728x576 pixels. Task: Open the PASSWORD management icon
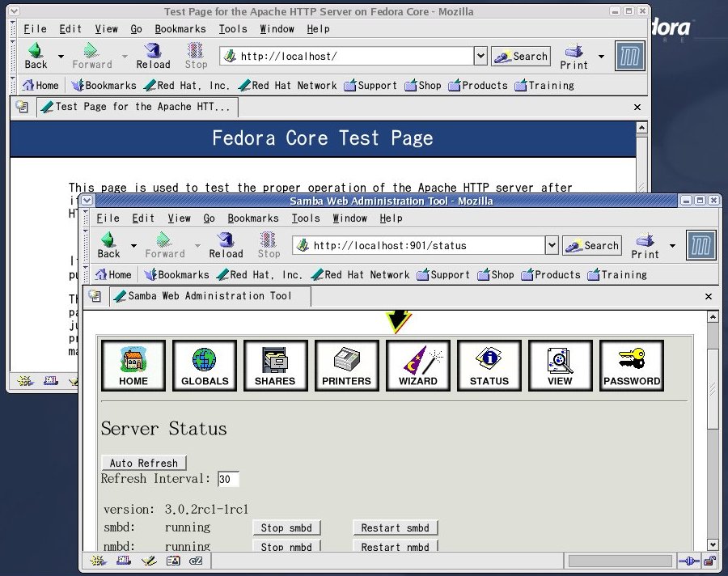[x=632, y=365]
